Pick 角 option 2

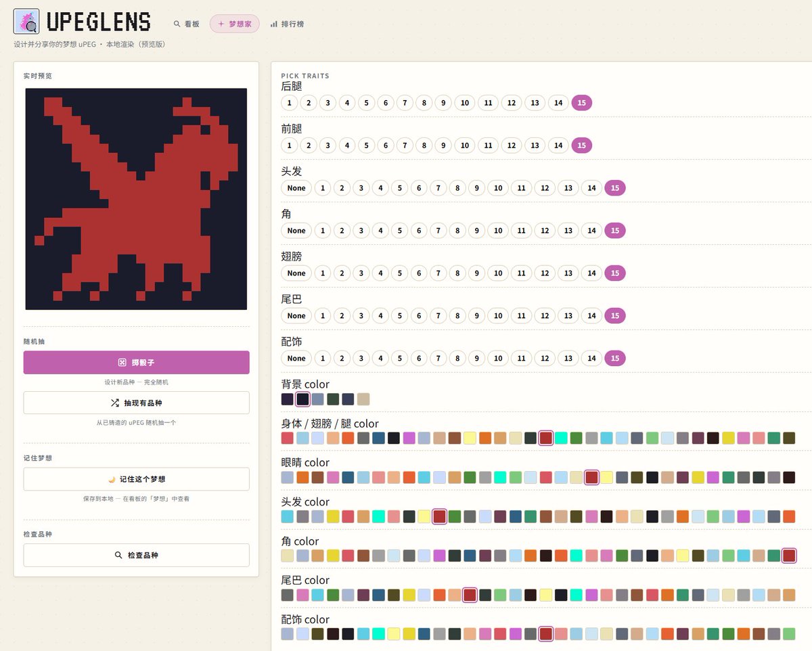(x=342, y=231)
